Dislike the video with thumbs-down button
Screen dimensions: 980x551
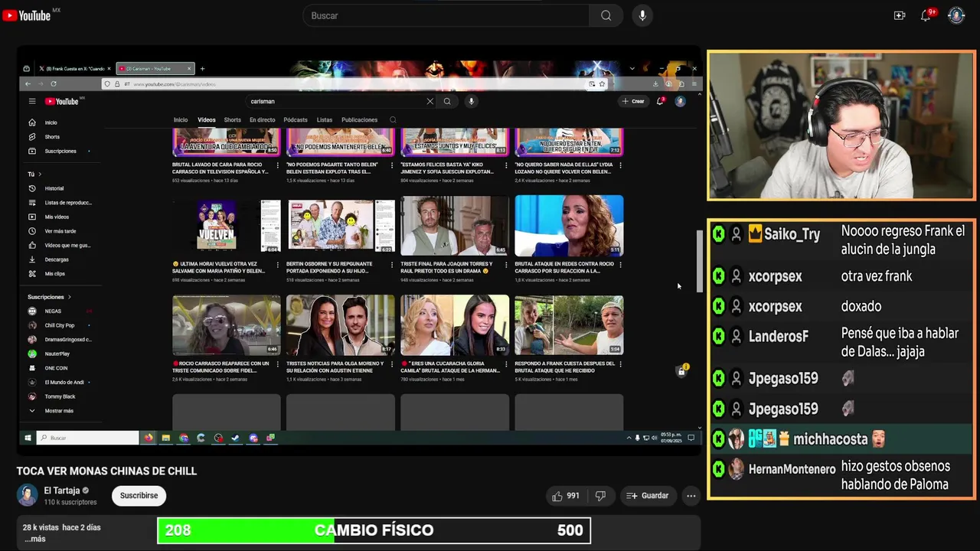point(600,496)
